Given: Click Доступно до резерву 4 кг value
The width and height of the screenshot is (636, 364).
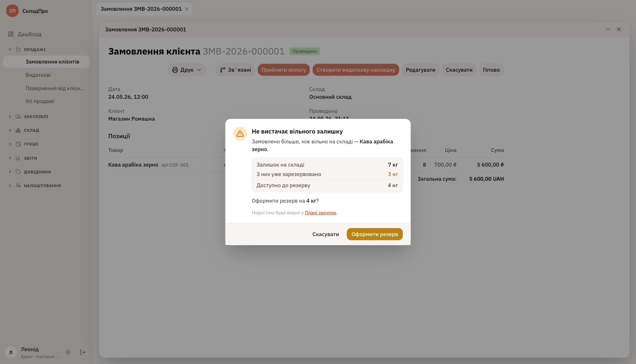Looking at the screenshot, I should [393, 185].
